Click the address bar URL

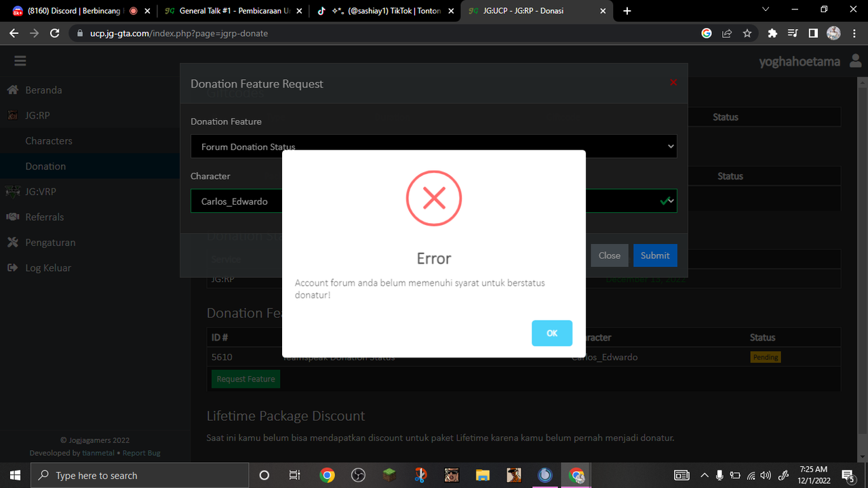coord(179,33)
